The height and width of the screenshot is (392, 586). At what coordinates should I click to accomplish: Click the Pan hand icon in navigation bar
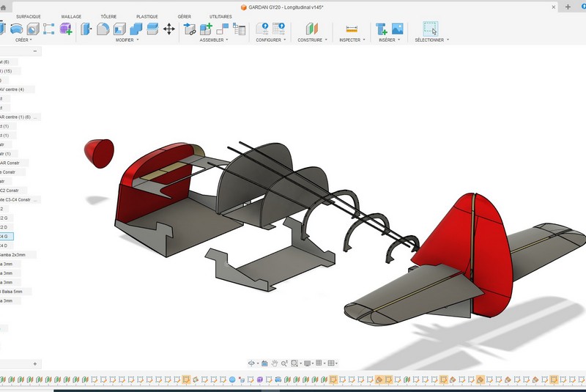point(275,363)
